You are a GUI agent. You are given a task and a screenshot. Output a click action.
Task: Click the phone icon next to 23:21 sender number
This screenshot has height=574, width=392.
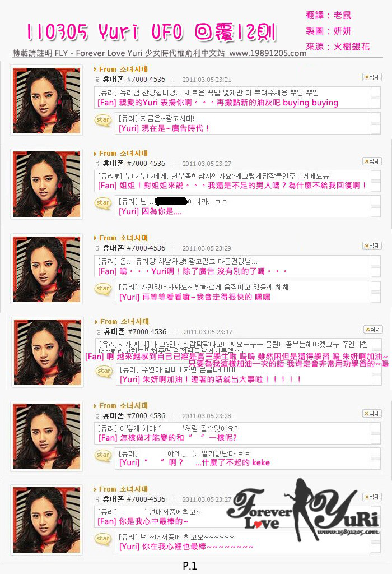click(97, 80)
